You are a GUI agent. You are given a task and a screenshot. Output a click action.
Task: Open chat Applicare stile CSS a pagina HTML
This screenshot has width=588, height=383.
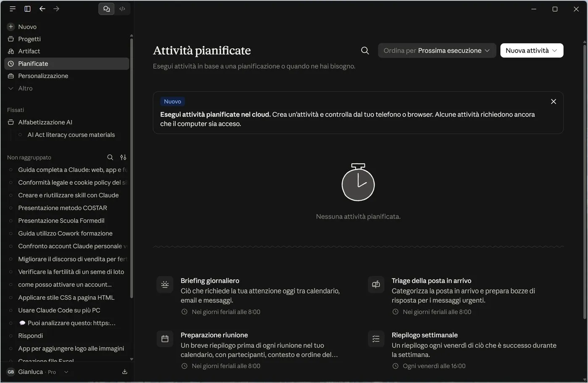point(67,297)
